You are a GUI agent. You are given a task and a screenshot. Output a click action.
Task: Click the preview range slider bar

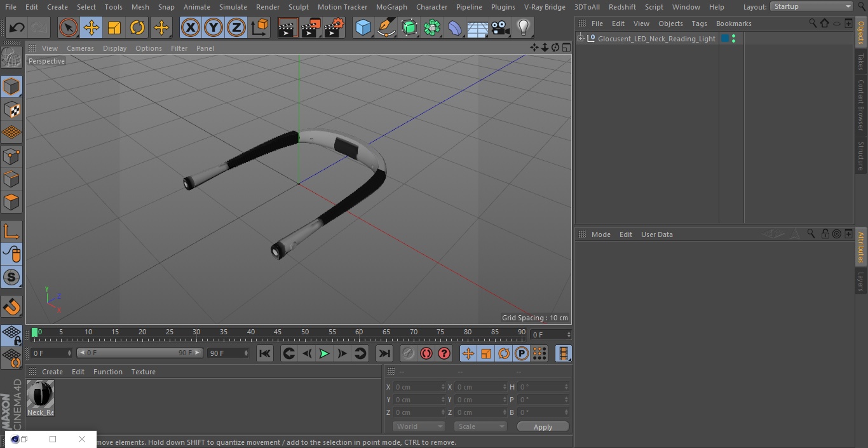coord(140,353)
